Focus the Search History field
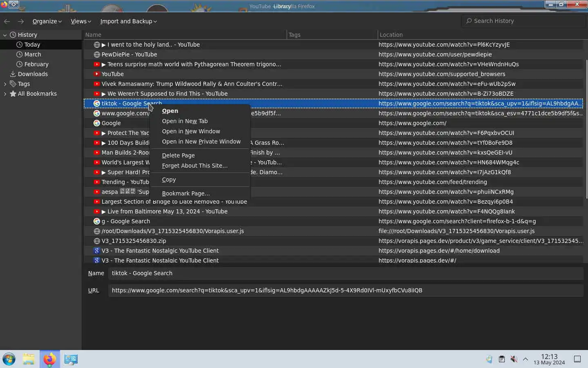This screenshot has height=368, width=588. coord(524,21)
